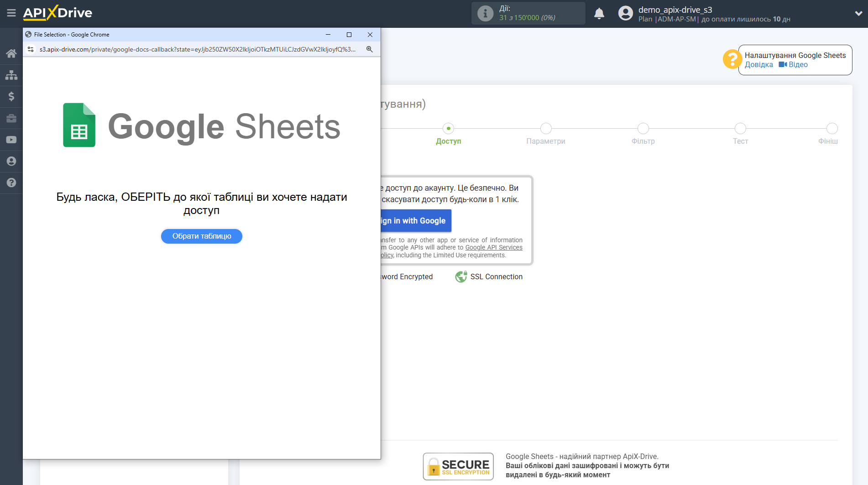The width and height of the screenshot is (868, 485).
Task: Click the popup address bar URL
Action: click(x=198, y=49)
